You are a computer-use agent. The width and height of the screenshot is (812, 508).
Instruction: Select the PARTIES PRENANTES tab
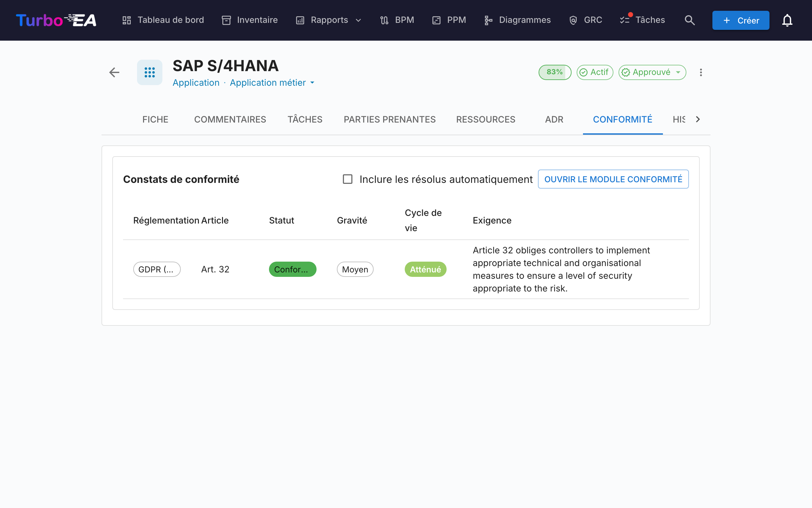pyautogui.click(x=390, y=119)
